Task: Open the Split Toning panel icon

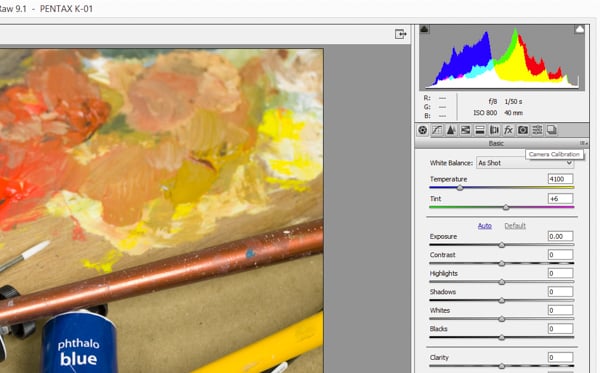Action: (479, 130)
